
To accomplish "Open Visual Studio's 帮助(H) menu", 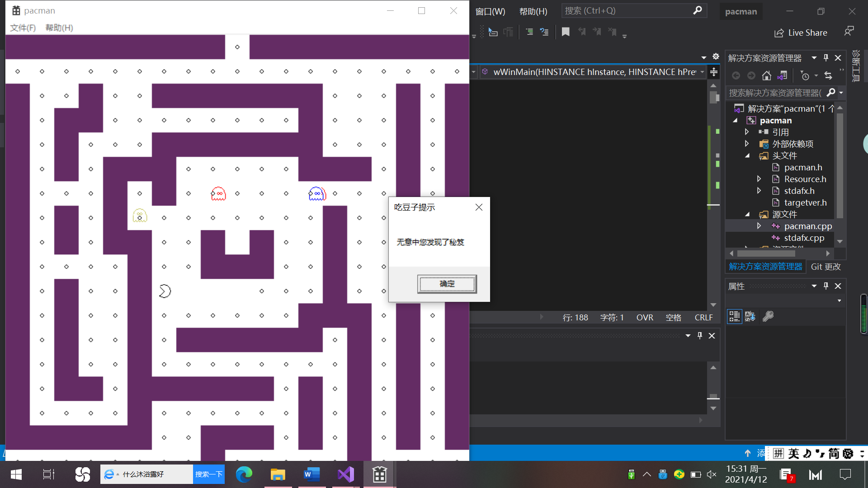I will pos(533,11).
